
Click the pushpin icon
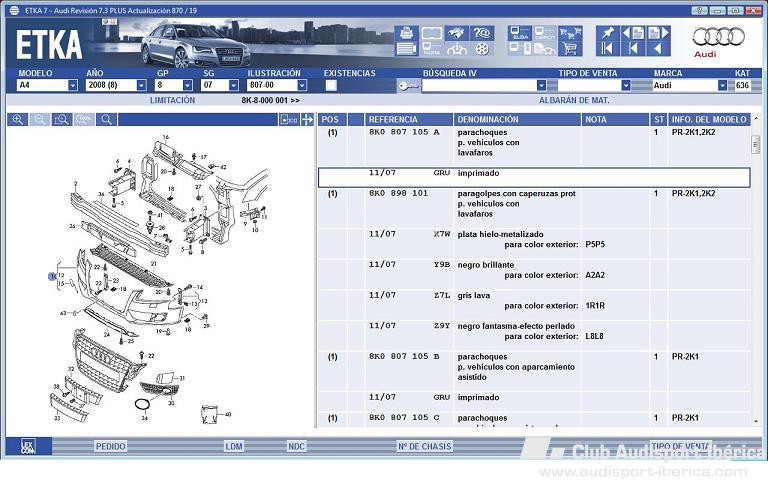point(608,33)
